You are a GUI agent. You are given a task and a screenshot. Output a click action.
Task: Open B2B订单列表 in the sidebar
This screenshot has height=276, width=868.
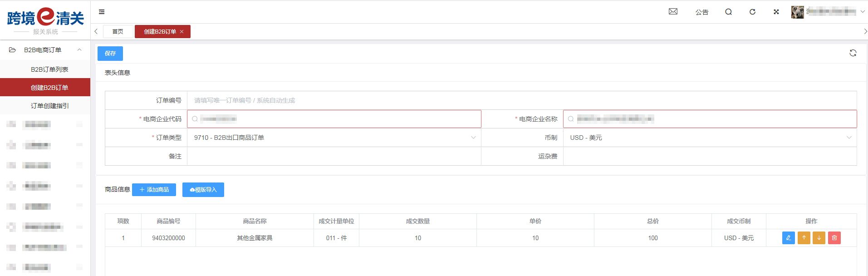(49, 69)
